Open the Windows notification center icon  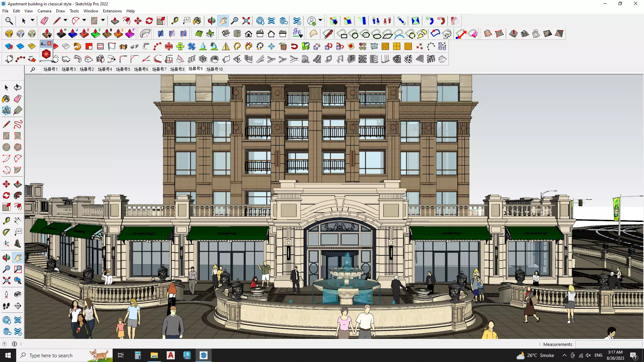point(634,355)
